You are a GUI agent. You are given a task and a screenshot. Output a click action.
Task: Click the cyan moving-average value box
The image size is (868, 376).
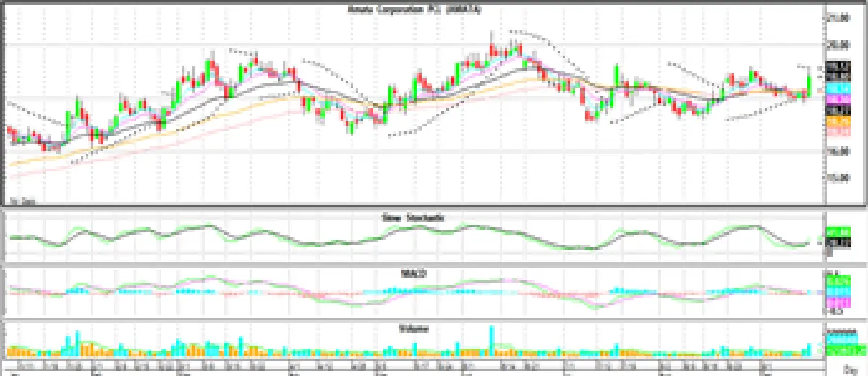838,88
